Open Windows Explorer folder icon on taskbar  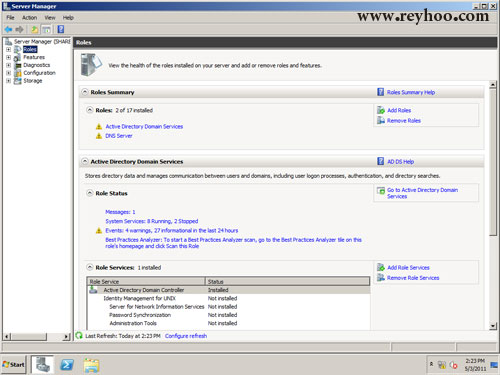(91, 365)
